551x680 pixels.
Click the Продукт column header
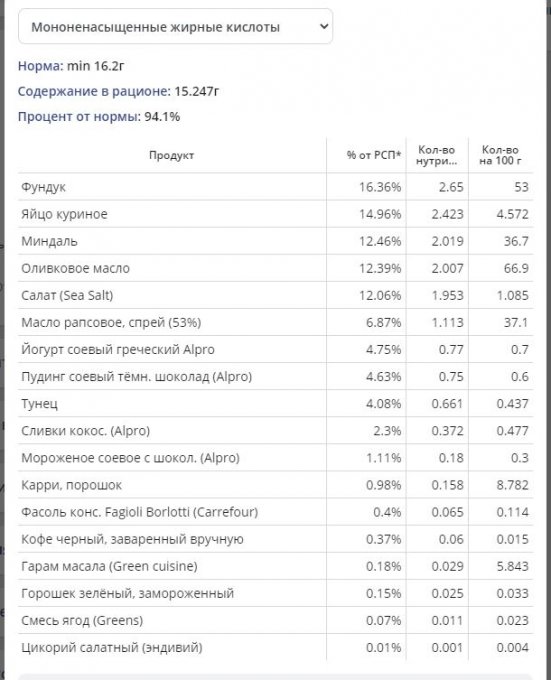[172, 155]
